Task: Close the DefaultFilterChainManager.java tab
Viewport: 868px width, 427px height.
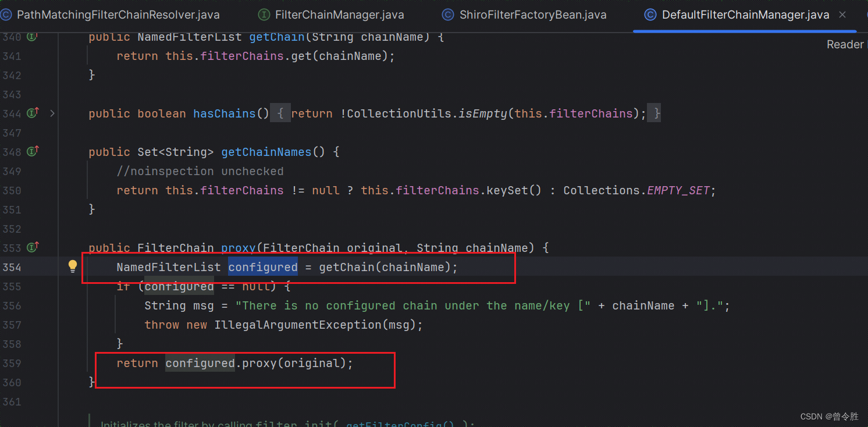Action: 843,15
